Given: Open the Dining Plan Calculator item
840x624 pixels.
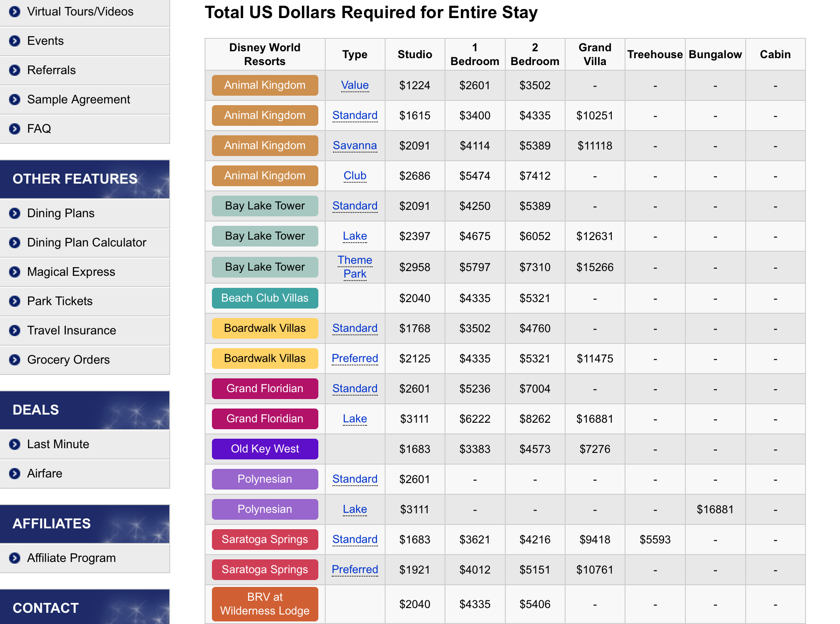Looking at the screenshot, I should [x=85, y=243].
